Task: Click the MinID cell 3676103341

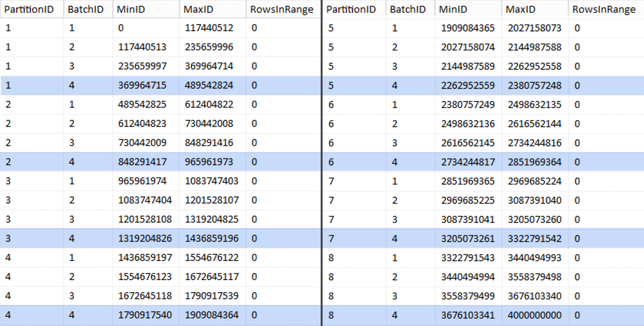Action: click(x=468, y=315)
